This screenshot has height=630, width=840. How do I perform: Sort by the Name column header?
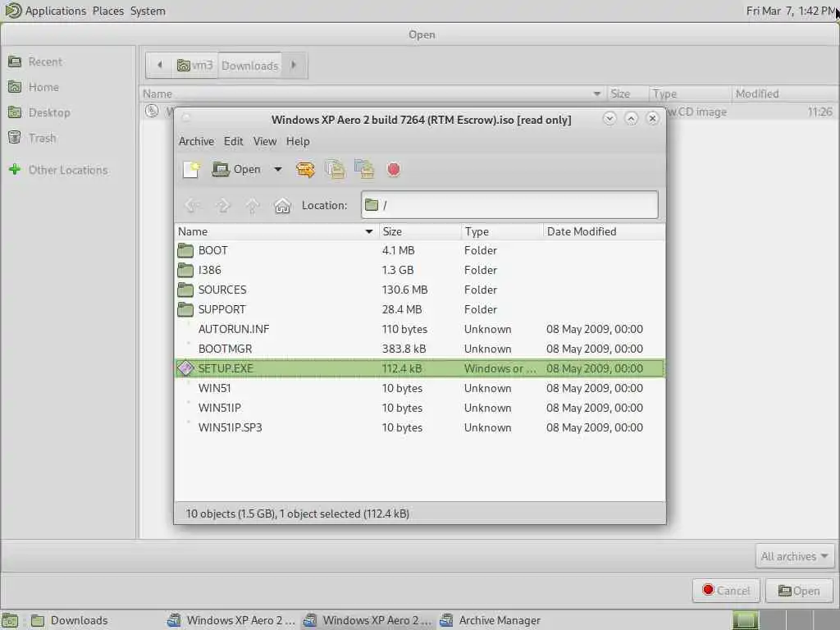276,231
